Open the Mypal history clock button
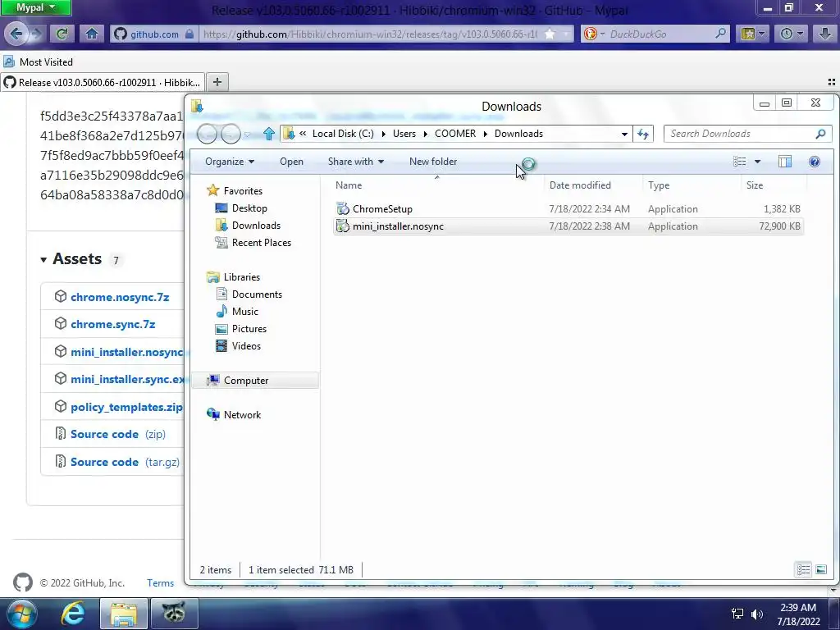Image resolution: width=840 pixels, height=630 pixels. [792, 34]
